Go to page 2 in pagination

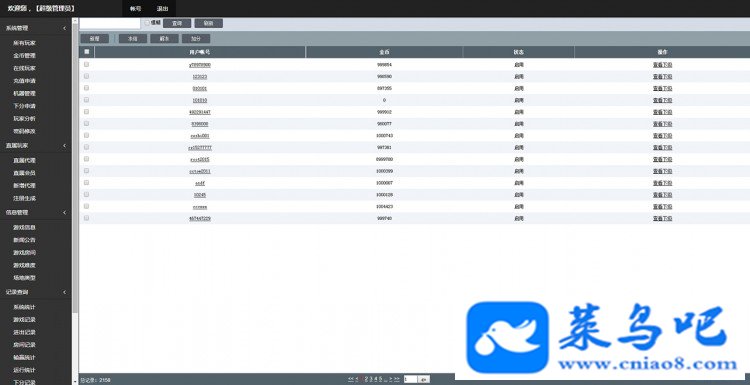[366, 379]
